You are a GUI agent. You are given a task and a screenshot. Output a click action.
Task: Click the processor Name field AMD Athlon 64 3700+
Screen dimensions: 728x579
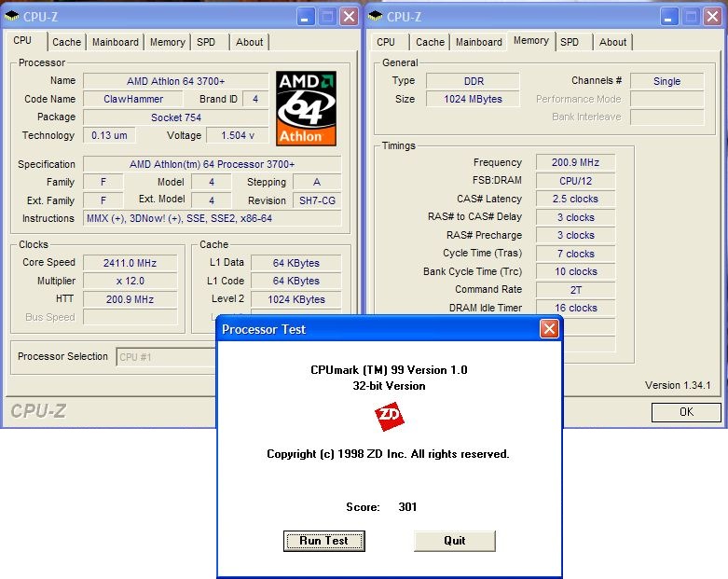coord(176,81)
